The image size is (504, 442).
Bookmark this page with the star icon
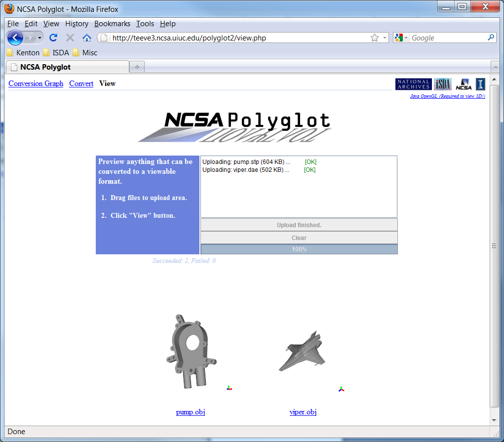tap(375, 38)
